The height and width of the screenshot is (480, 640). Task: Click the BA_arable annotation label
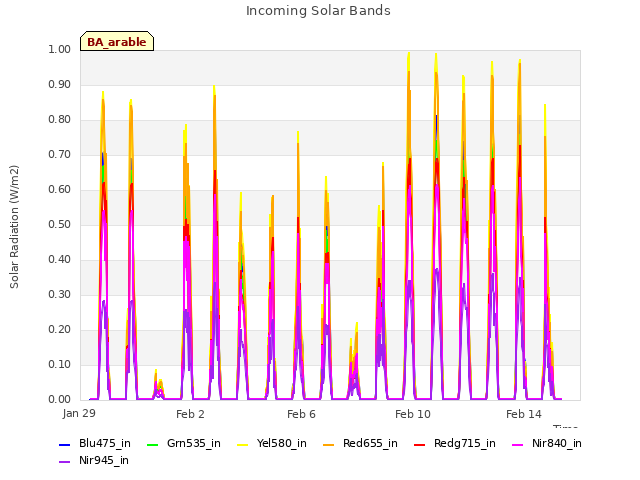117,42
